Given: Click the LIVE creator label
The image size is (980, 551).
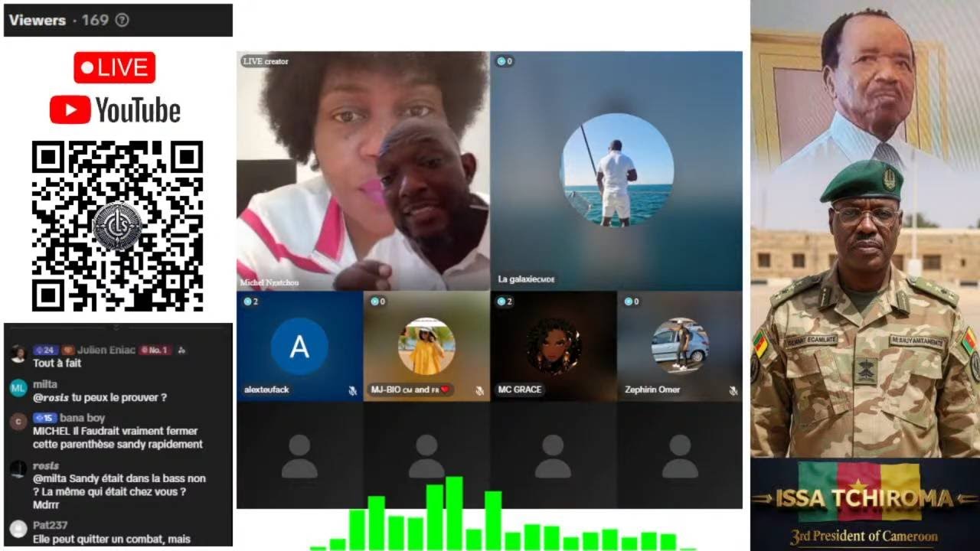Looking at the screenshot, I should point(266,61).
